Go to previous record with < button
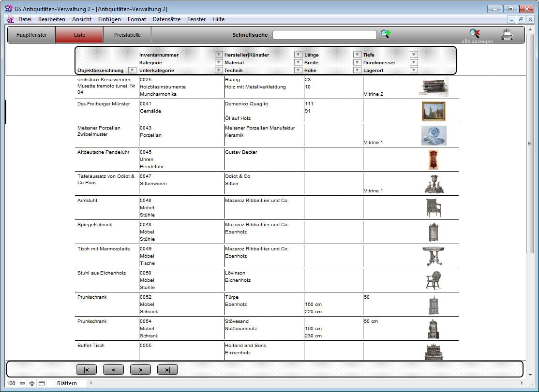 click(x=113, y=370)
